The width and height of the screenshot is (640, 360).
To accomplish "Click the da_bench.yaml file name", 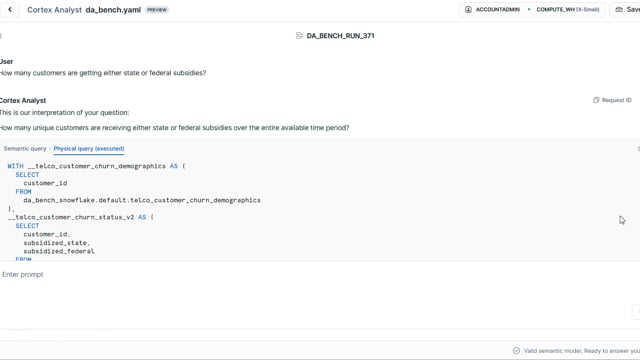I will 113,10.
